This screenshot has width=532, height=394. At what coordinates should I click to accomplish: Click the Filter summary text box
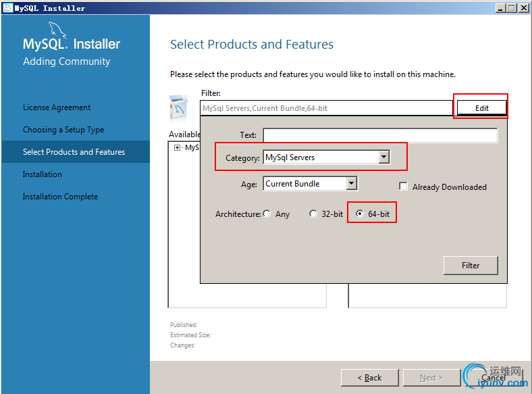(x=326, y=108)
